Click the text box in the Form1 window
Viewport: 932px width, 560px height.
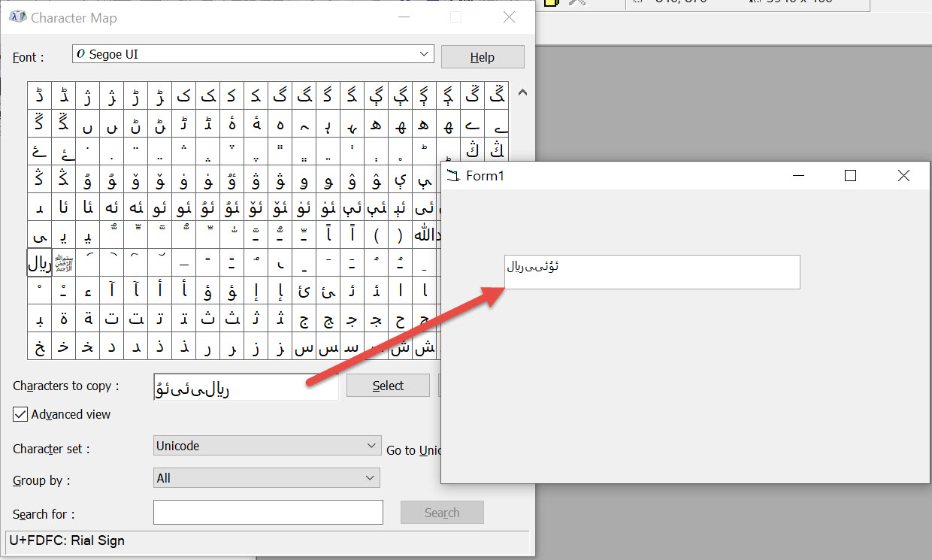pos(652,271)
